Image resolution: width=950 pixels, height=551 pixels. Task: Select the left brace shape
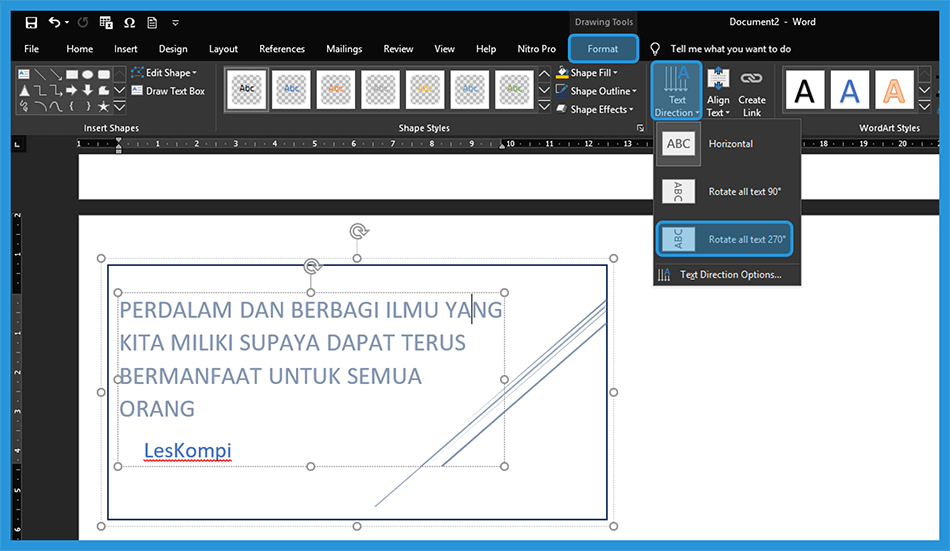tap(71, 107)
